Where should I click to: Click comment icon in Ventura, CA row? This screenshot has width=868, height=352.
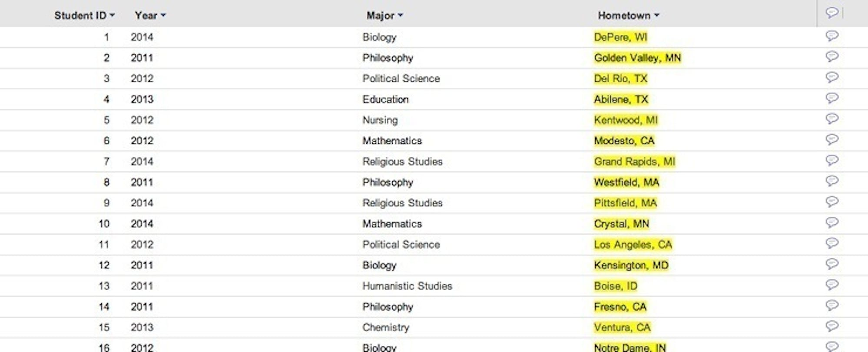pyautogui.click(x=832, y=326)
